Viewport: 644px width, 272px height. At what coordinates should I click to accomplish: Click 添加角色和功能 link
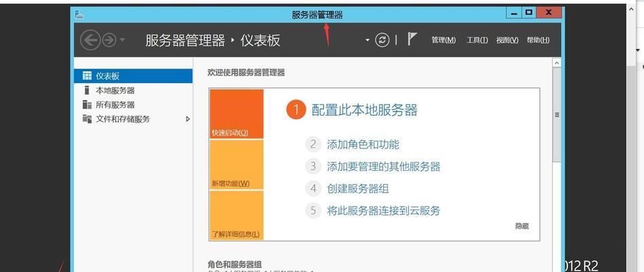coord(363,144)
